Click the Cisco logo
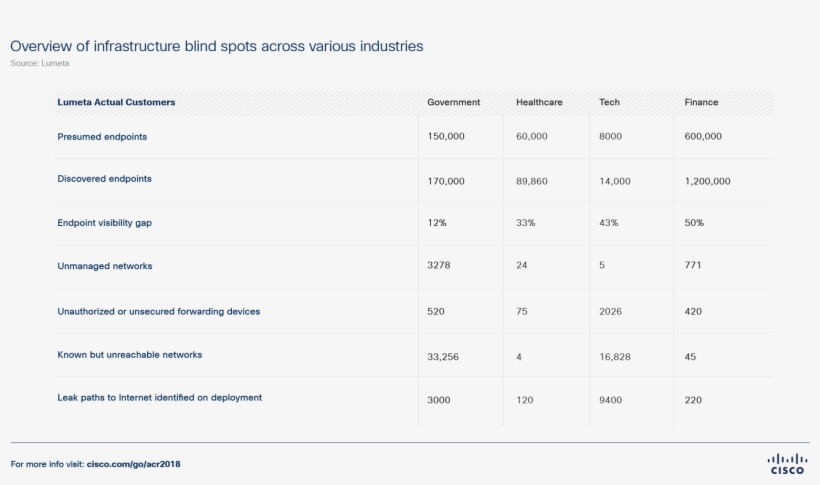The width and height of the screenshot is (820, 485). click(x=786, y=464)
